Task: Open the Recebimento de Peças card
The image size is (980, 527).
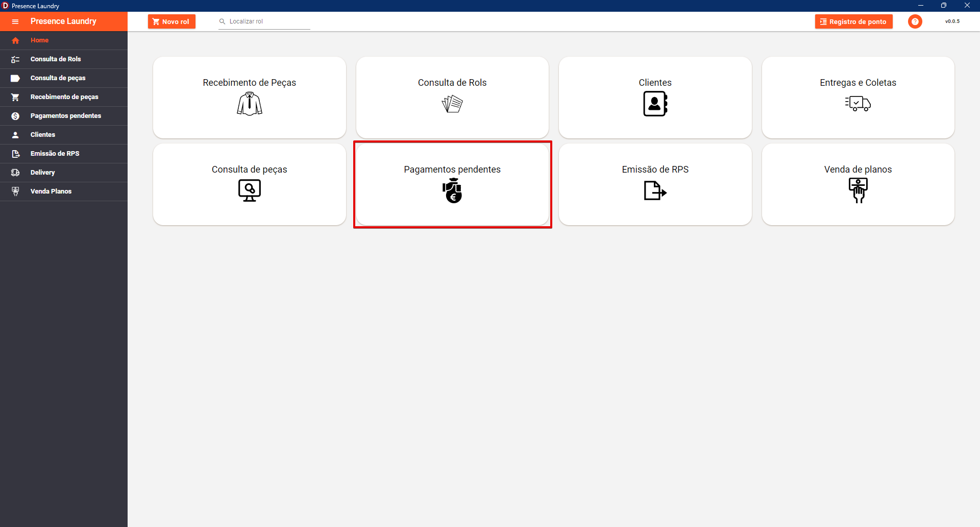Action: [250, 98]
